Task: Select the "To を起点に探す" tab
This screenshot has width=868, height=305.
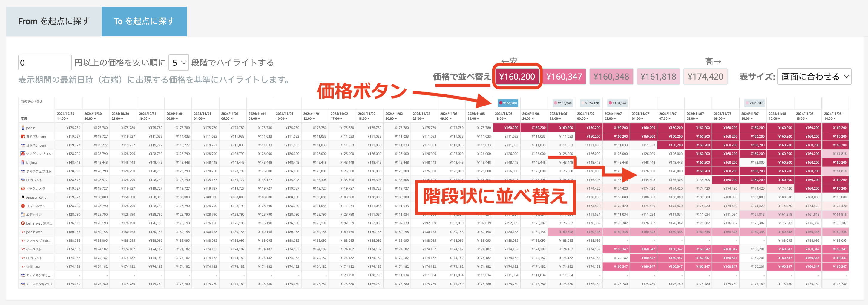Action: [x=144, y=21]
